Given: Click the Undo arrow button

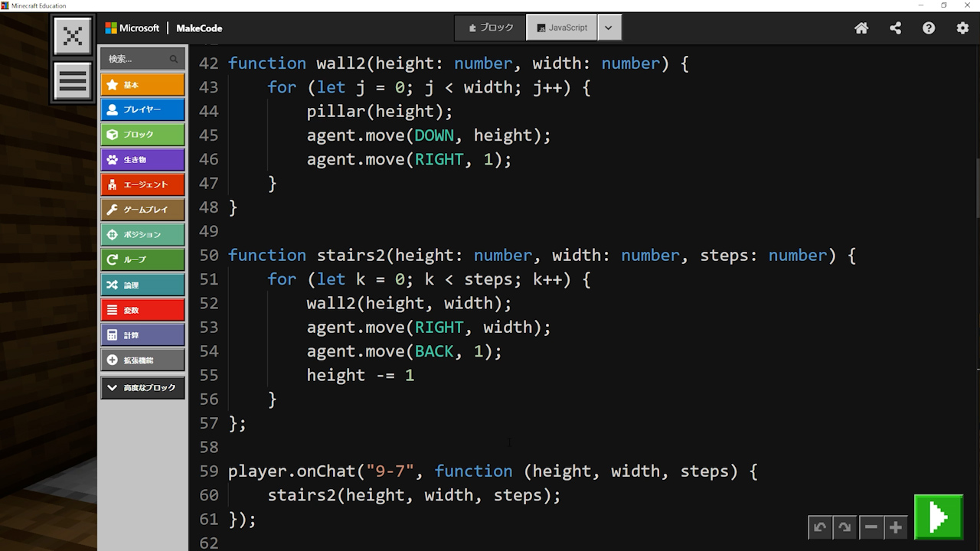Looking at the screenshot, I should (x=820, y=527).
